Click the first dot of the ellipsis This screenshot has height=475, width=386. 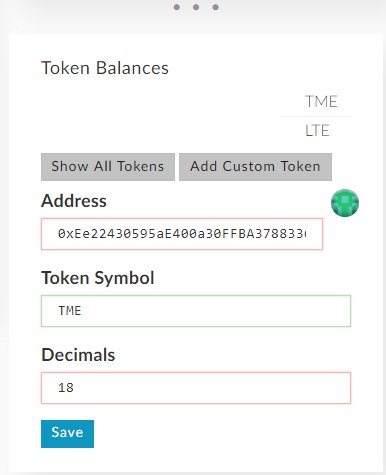(x=177, y=7)
